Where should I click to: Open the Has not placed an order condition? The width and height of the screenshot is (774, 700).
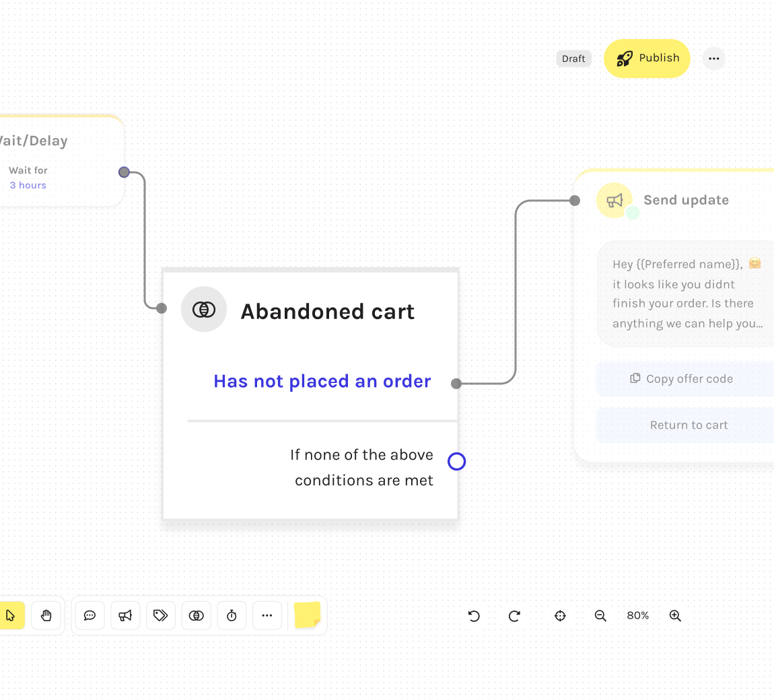pyautogui.click(x=322, y=381)
